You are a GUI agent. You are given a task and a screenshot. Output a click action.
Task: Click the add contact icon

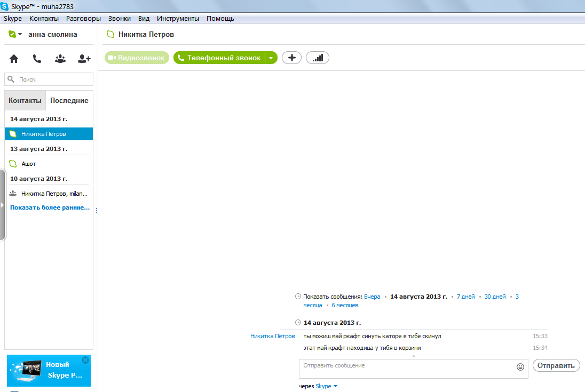pos(84,59)
